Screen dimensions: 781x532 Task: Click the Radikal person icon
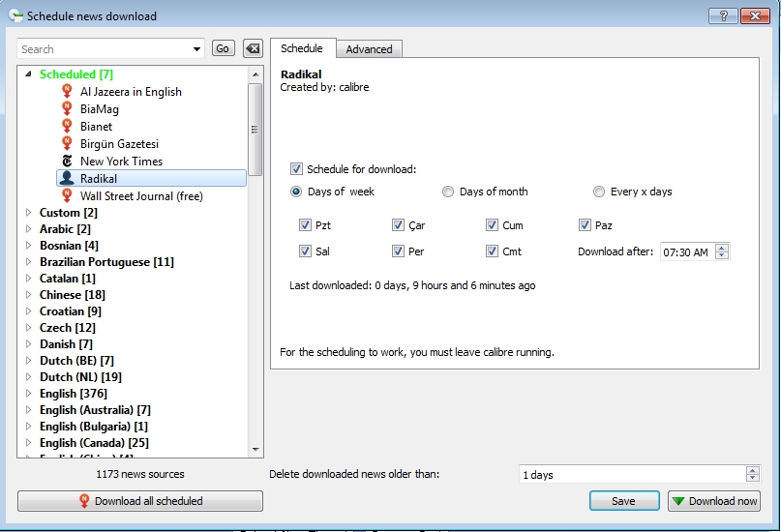click(x=67, y=178)
